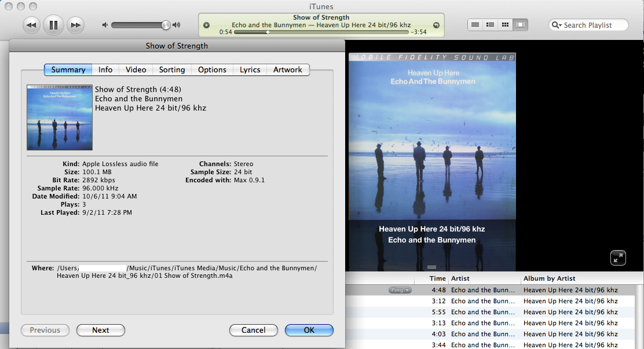Click the Encoded with value Max 0.9.1
Screen dimensions: 644x349
[249, 180]
